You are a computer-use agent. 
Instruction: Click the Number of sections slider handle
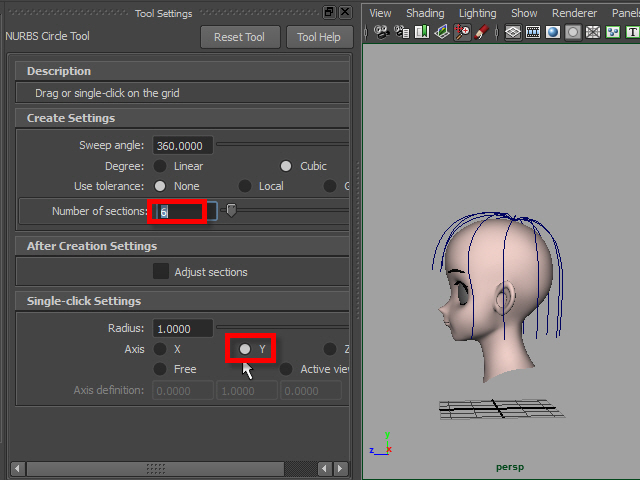coord(231,211)
